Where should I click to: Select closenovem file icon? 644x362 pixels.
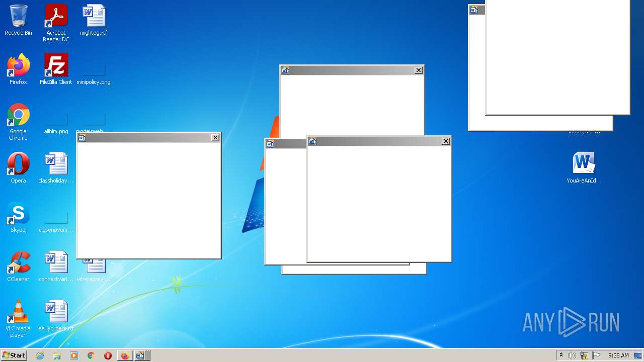(56, 222)
